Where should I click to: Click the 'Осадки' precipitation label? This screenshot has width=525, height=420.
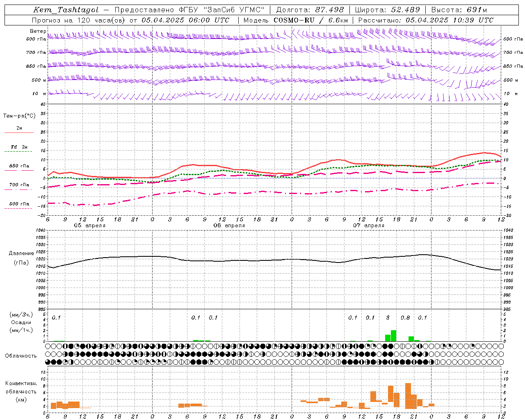tap(21, 322)
